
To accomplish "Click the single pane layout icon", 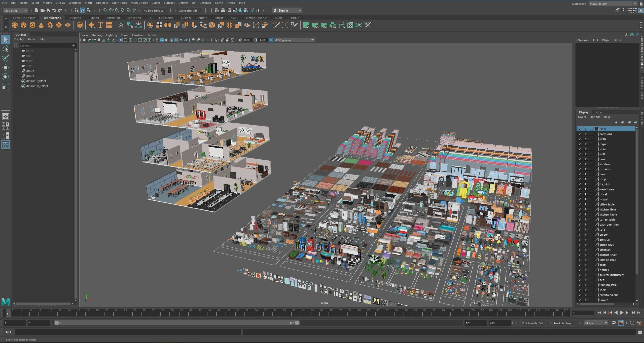I will point(6,117).
